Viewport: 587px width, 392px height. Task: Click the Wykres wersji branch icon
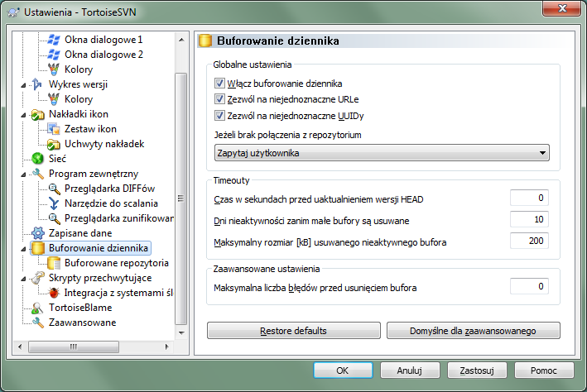[x=37, y=84]
